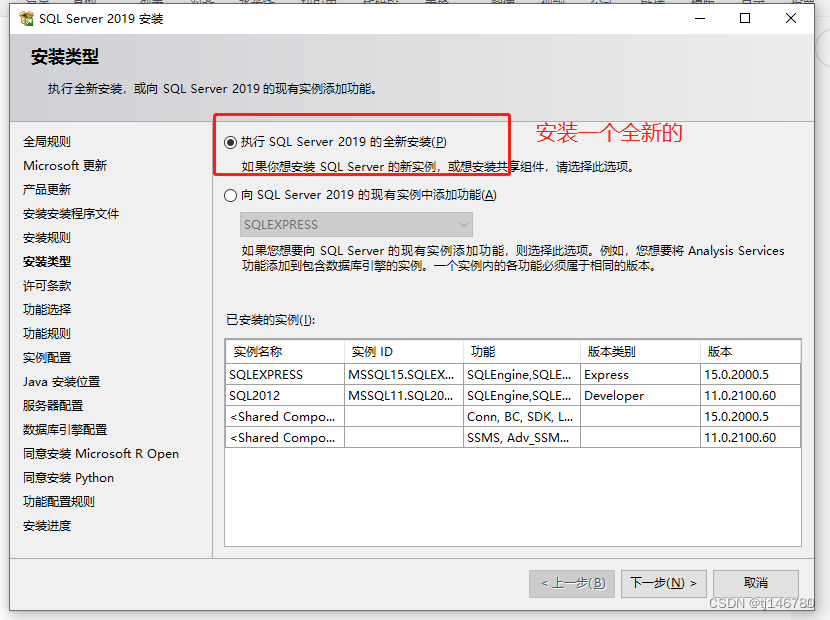
Task: Sort by the 功能 column header
Action: click(522, 352)
